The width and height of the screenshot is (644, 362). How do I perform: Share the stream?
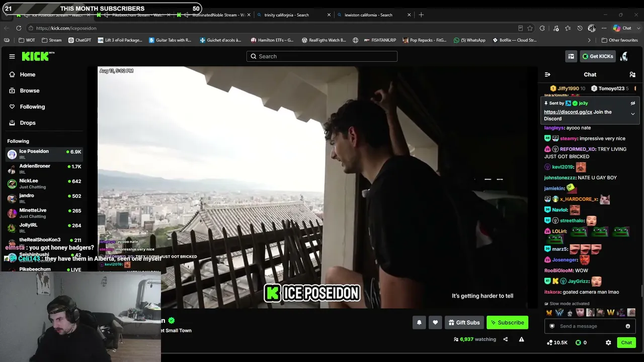click(x=506, y=339)
